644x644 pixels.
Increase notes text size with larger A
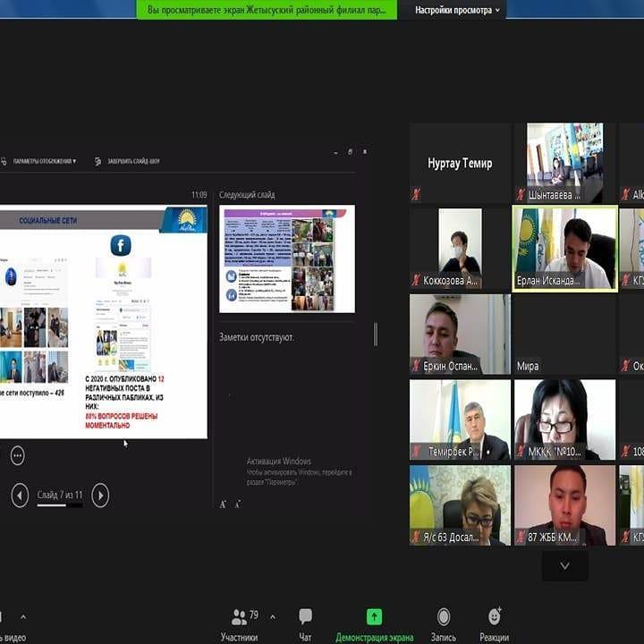coord(223,504)
